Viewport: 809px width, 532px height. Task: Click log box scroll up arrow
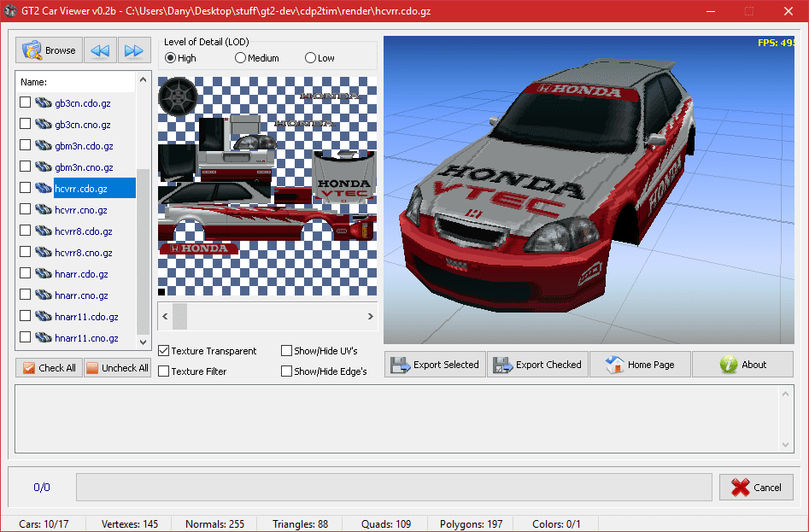[785, 394]
